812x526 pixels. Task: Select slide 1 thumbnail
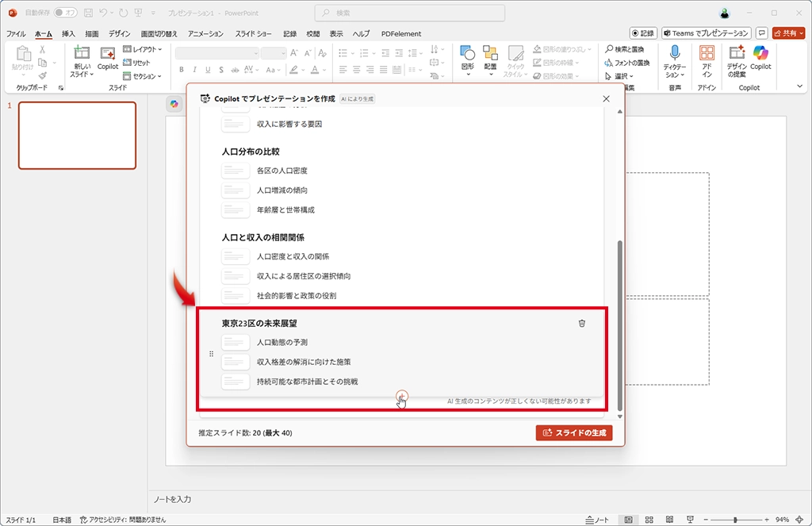pyautogui.click(x=77, y=135)
